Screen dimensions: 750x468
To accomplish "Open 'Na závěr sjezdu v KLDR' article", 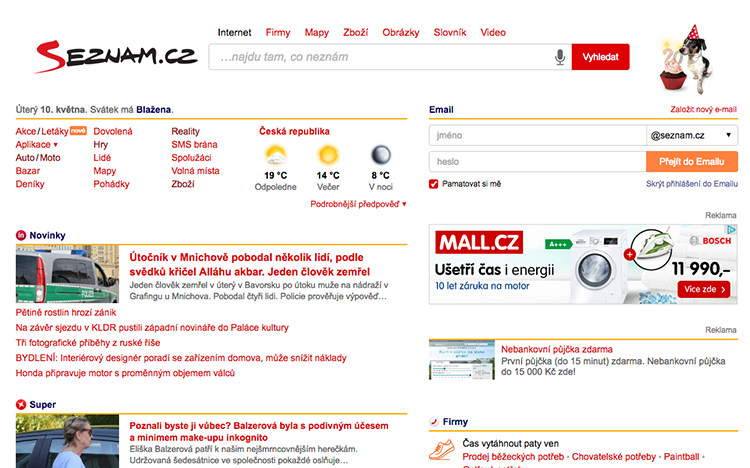I will click(x=152, y=328).
